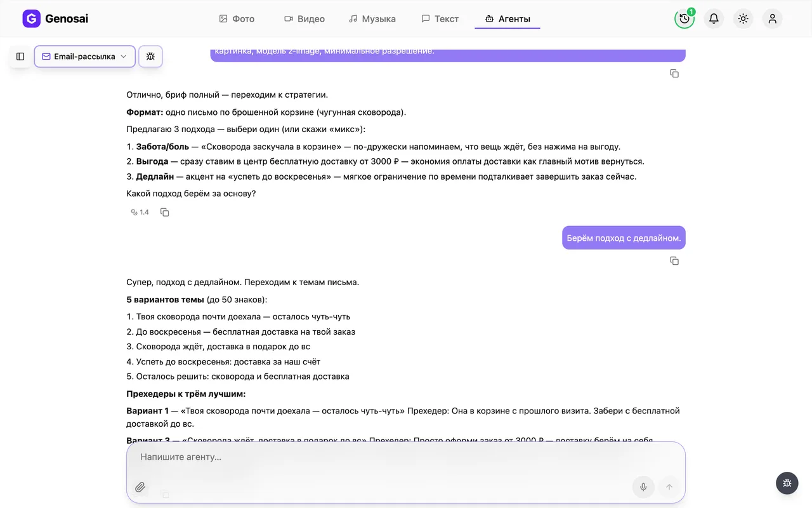This screenshot has height=508, width=812.
Task: Click 'Какой подход берём за основу?' text
Action: click(x=191, y=193)
